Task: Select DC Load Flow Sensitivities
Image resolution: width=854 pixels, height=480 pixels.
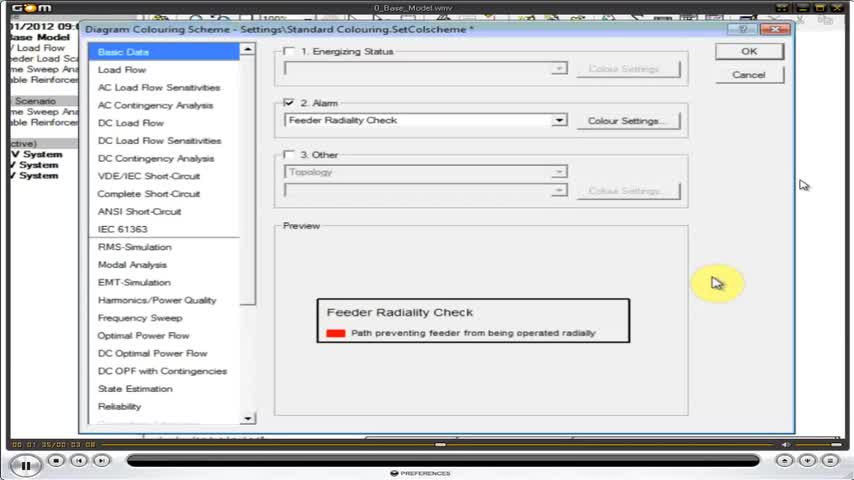Action: click(160, 141)
